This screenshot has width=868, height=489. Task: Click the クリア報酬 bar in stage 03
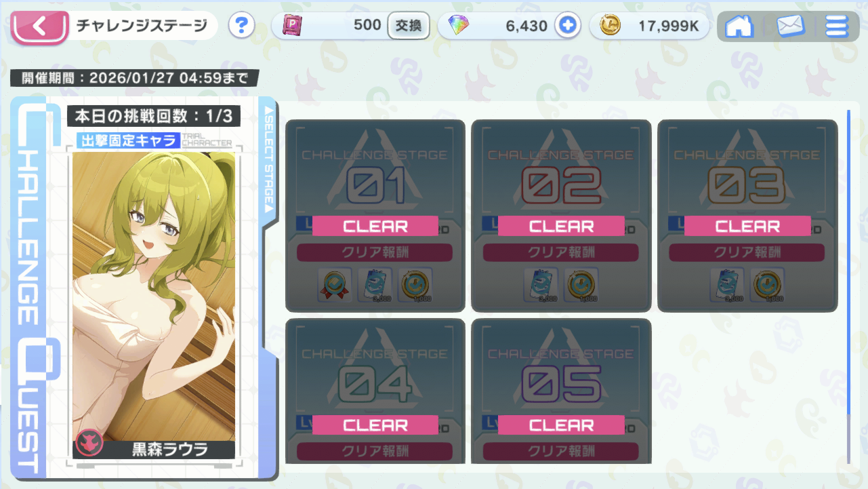pyautogui.click(x=747, y=252)
